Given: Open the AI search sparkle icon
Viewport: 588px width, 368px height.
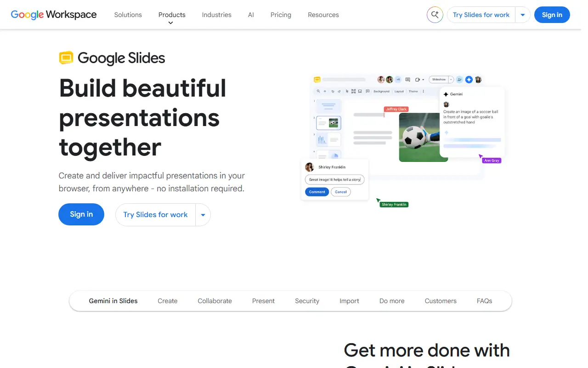Looking at the screenshot, I should [435, 15].
